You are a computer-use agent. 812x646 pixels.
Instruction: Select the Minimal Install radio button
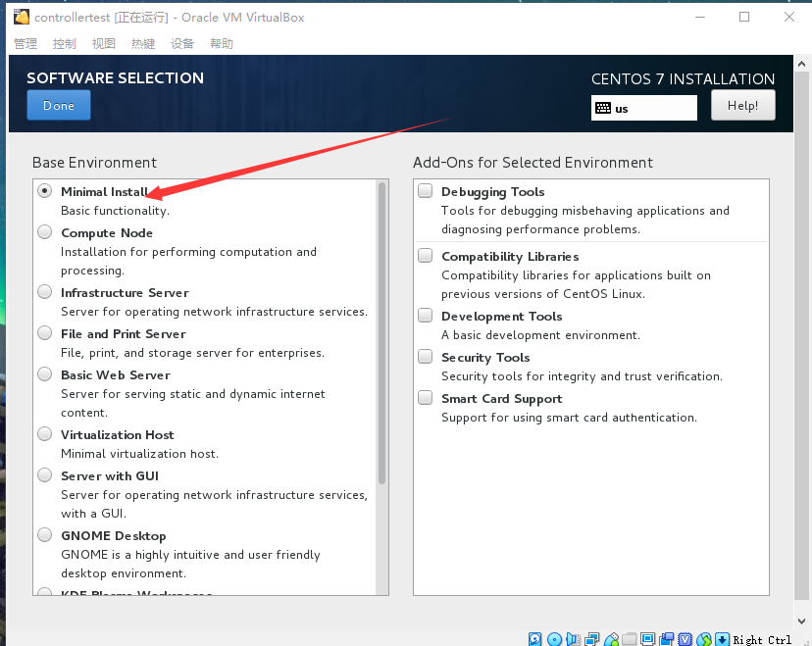pos(45,191)
